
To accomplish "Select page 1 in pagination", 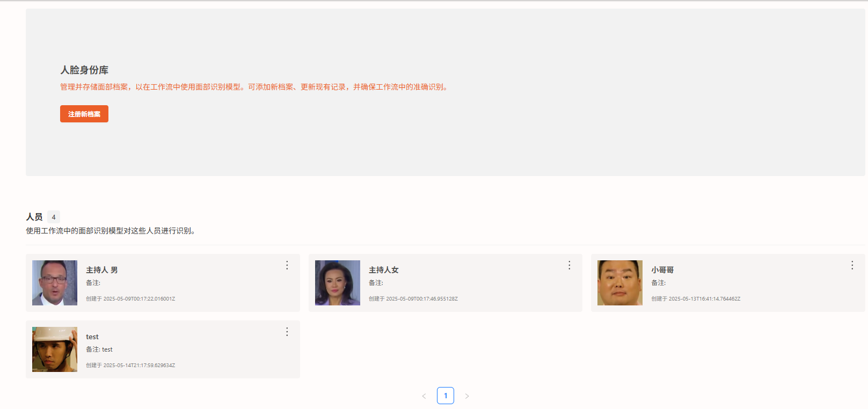I will click(446, 396).
